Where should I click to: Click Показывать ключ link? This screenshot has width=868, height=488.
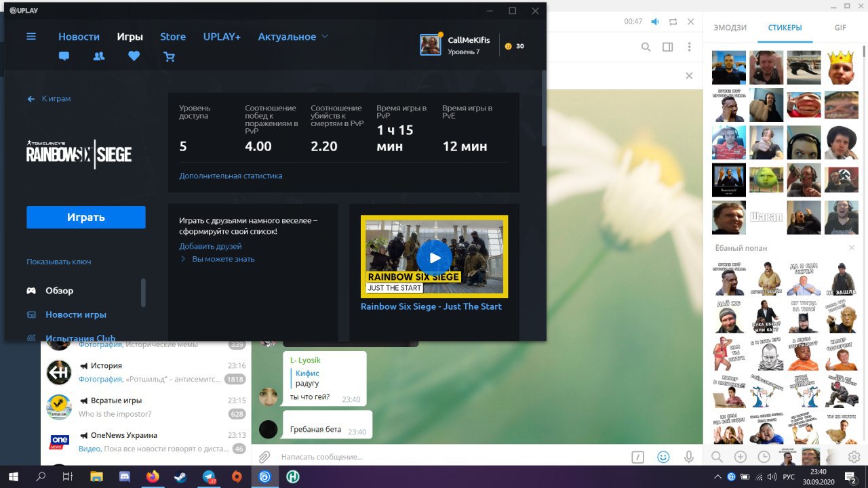tap(59, 262)
